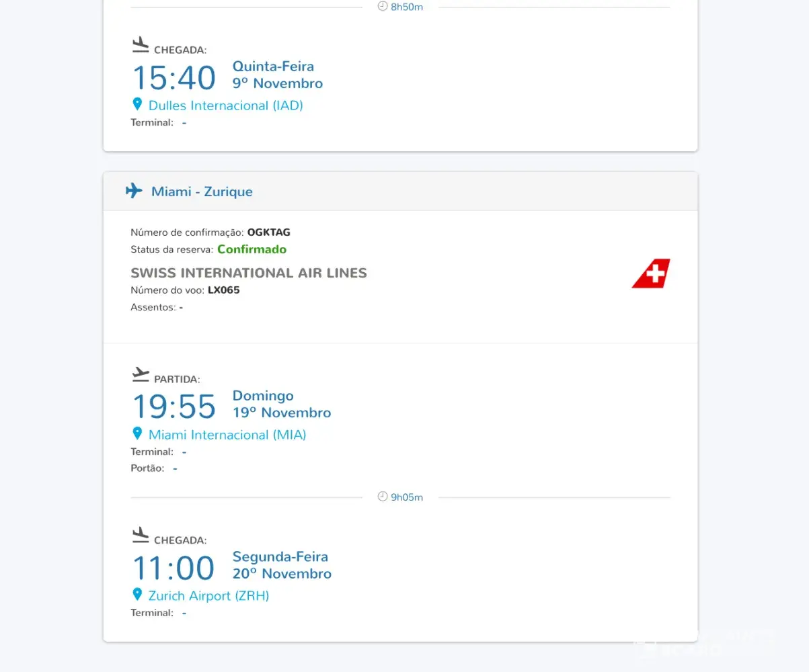Open the Zurich Airport (ZRH) link
This screenshot has width=809, height=672.
[x=208, y=596]
